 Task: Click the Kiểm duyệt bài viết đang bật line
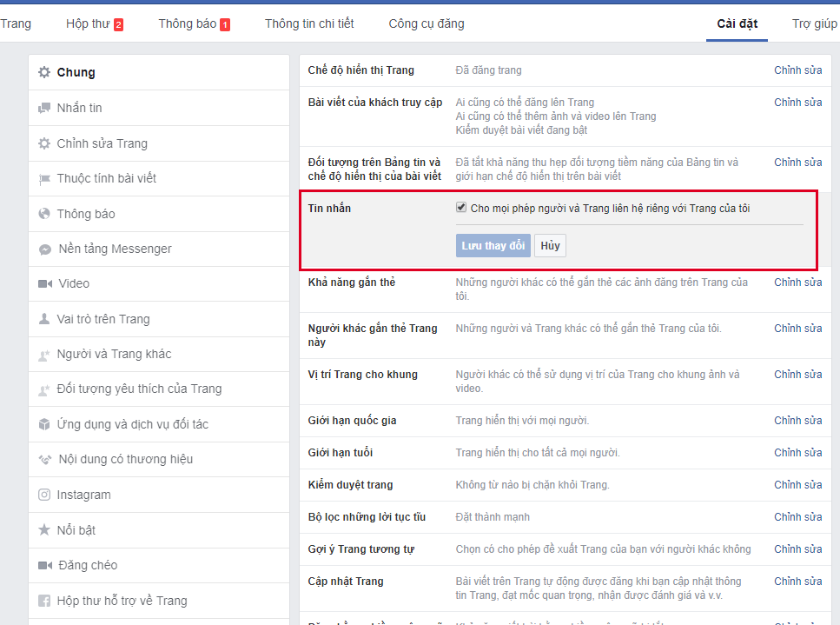point(521,130)
